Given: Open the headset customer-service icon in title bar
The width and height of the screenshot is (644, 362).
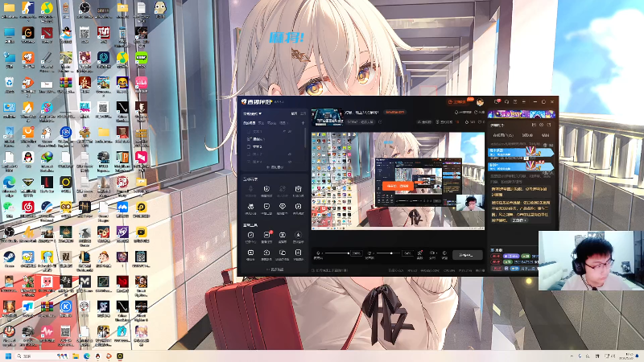Looking at the screenshot, I should [506, 102].
